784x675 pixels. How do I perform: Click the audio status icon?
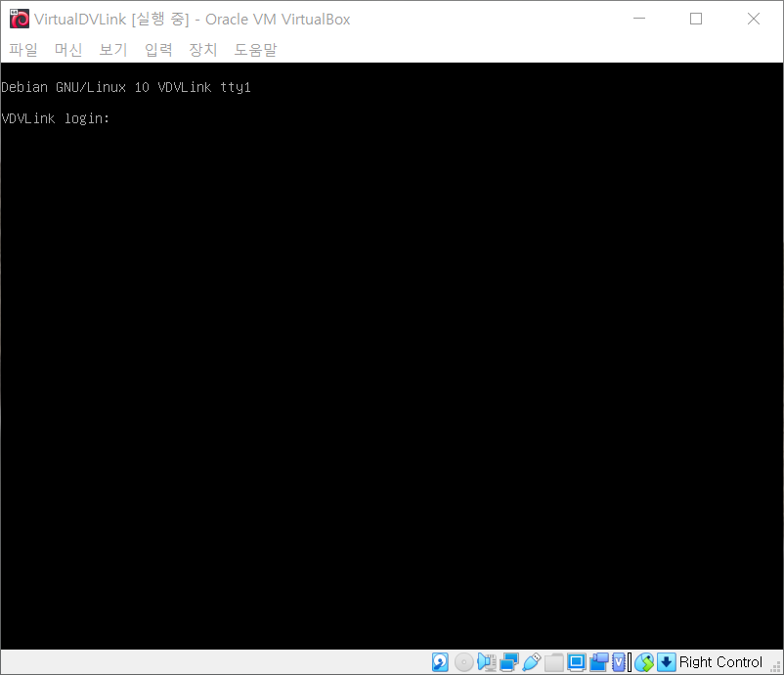487,662
